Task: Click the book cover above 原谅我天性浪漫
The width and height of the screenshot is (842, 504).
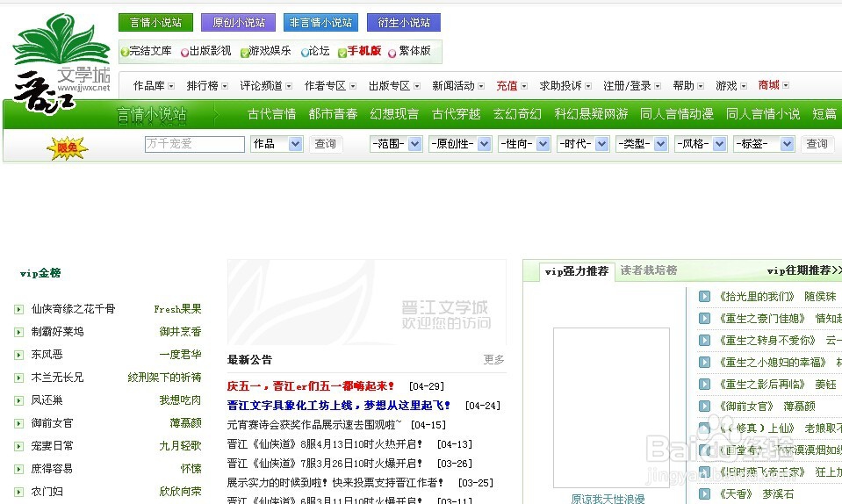Action: [612, 407]
